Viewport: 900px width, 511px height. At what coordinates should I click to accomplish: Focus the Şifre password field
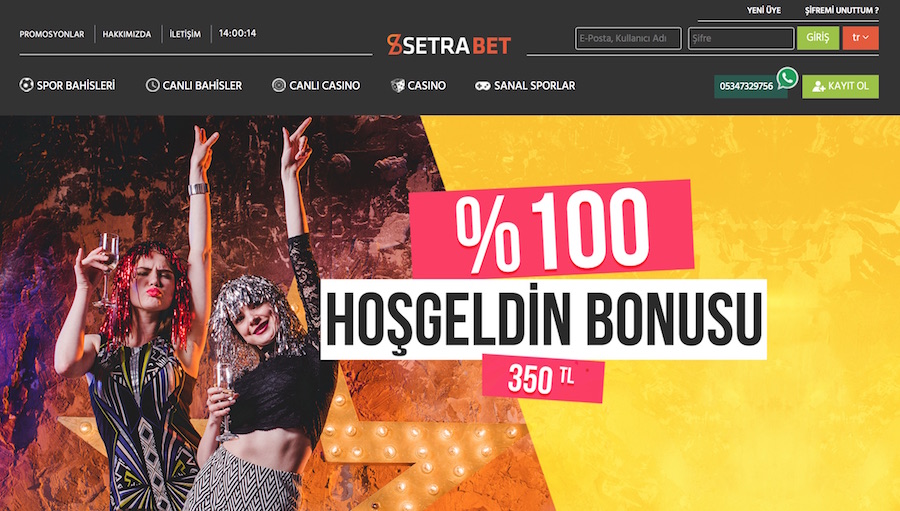click(x=741, y=38)
